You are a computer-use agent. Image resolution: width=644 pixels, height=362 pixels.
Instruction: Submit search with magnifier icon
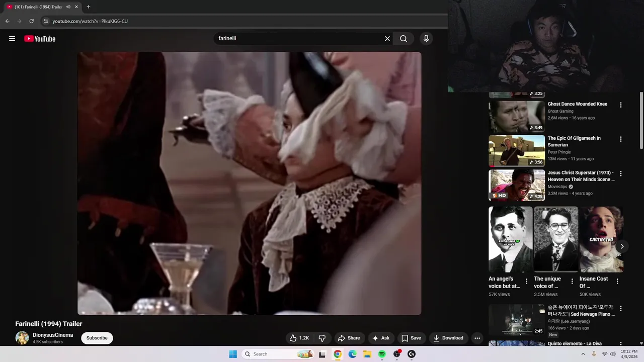(x=404, y=39)
